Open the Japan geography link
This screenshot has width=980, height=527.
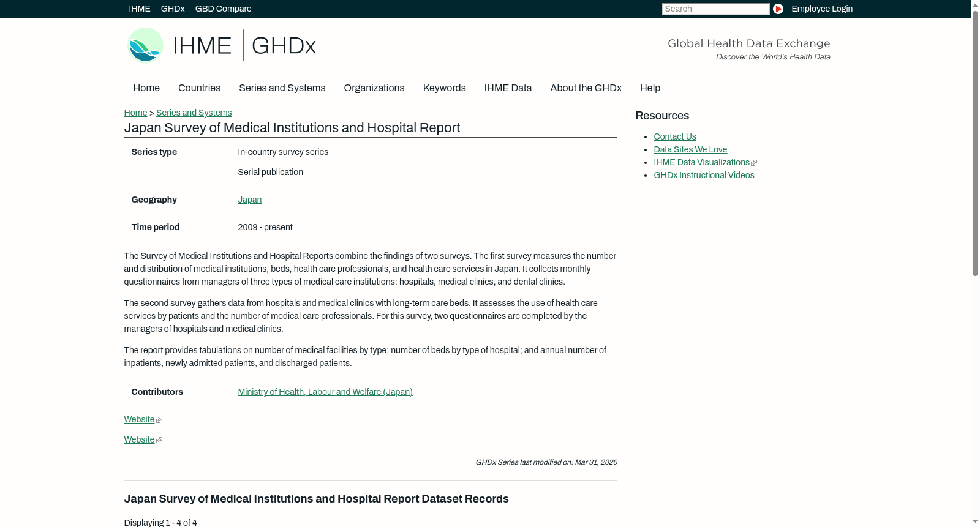250,200
